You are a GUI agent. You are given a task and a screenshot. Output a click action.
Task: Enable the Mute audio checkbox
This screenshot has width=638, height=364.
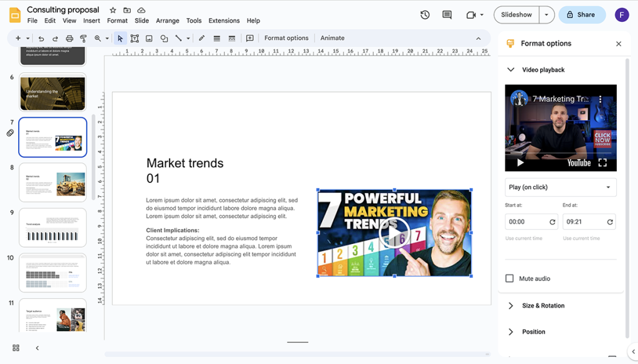510,278
